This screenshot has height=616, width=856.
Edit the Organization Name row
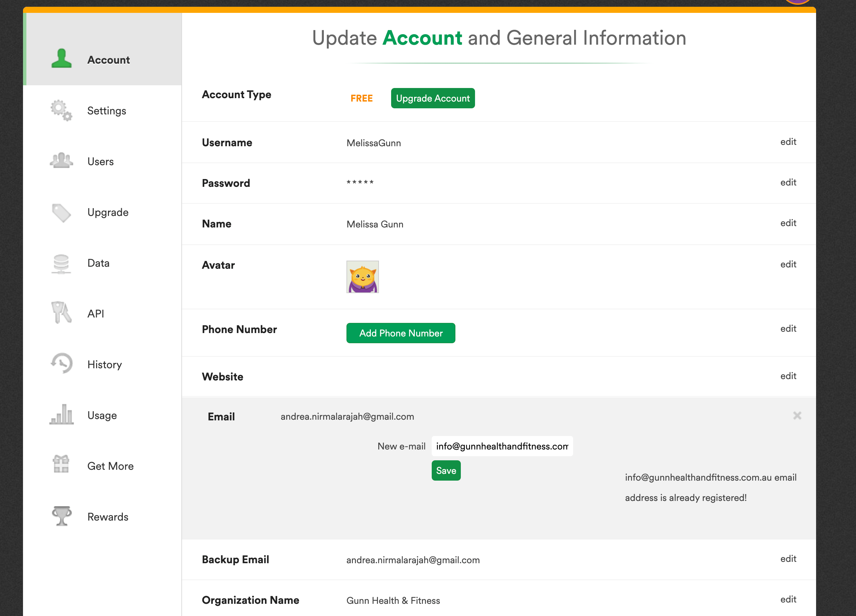tap(788, 599)
